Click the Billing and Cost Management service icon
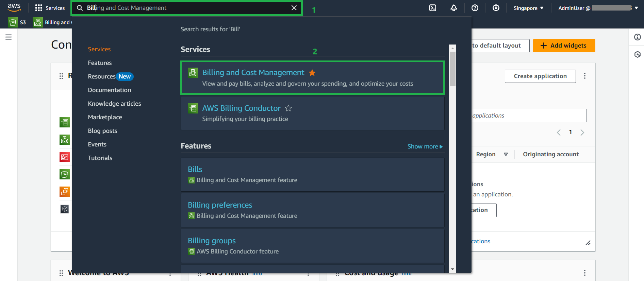The height and width of the screenshot is (281, 644). (x=193, y=72)
